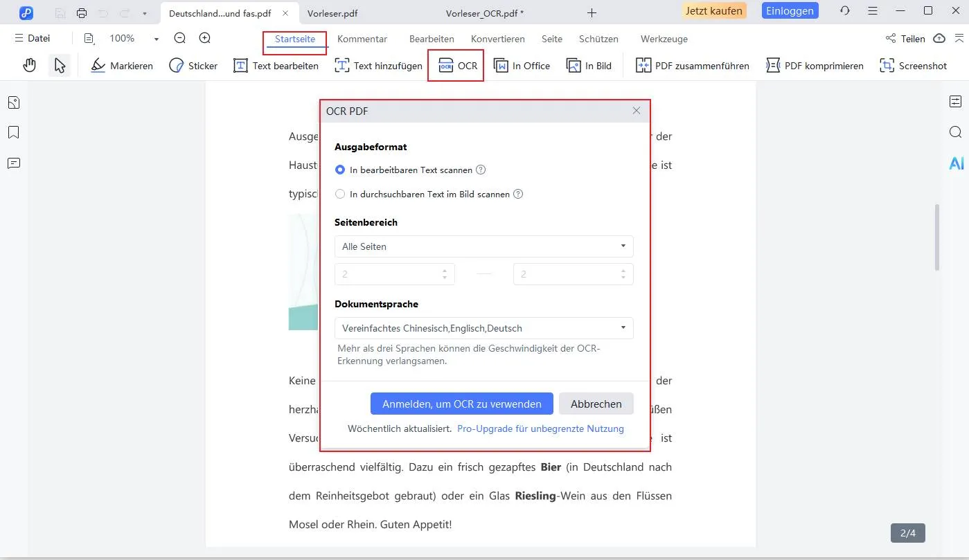969x560 pixels.
Task: Click the circular arrow icon beside Einloggen
Action: click(x=844, y=11)
